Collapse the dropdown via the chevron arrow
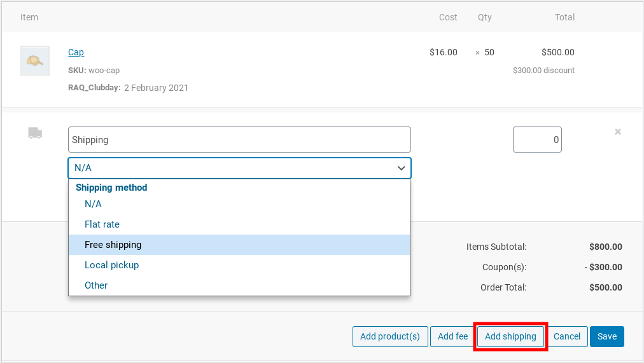 click(402, 168)
